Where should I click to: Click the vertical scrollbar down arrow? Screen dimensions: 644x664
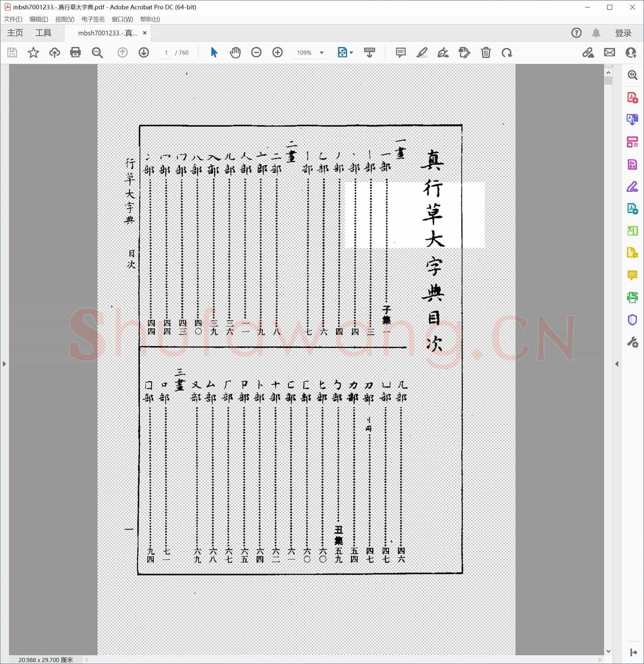pyautogui.click(x=608, y=651)
